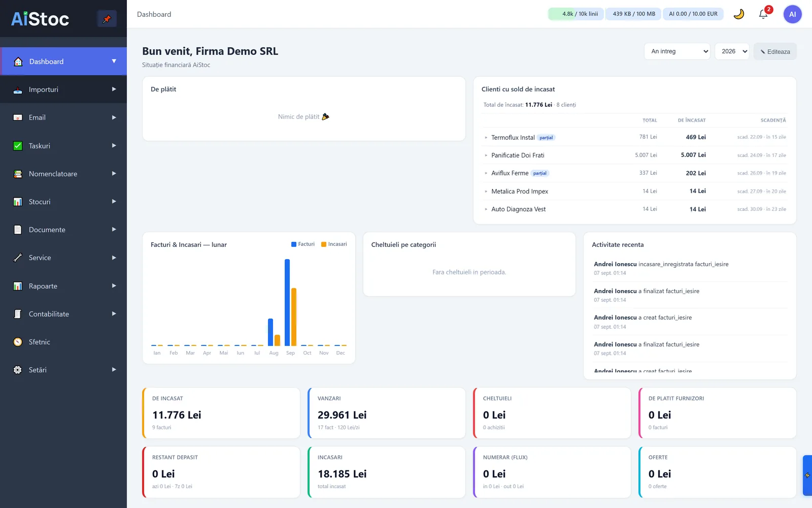Screen dimensions: 812x508
Task: Open the Sfetnic menu item
Action: tap(63, 342)
